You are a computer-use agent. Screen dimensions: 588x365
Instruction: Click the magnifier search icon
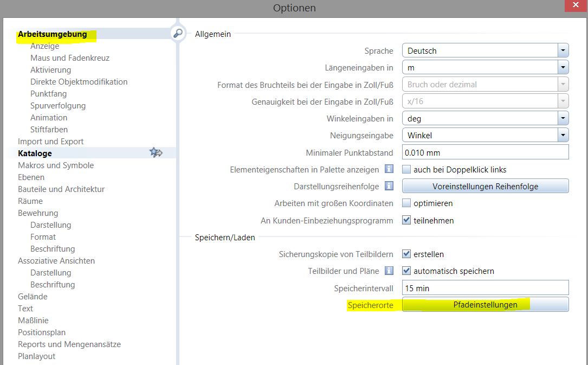click(x=177, y=33)
